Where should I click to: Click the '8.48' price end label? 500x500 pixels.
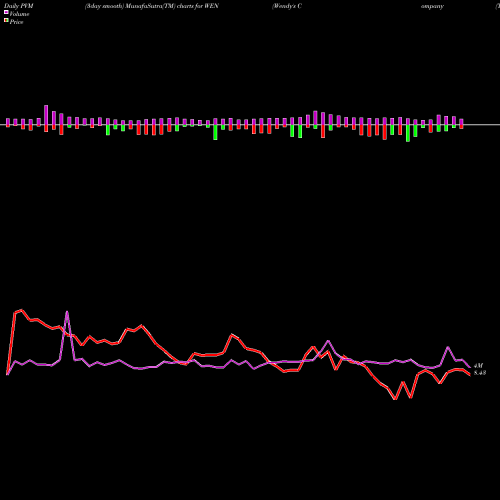tap(480, 373)
